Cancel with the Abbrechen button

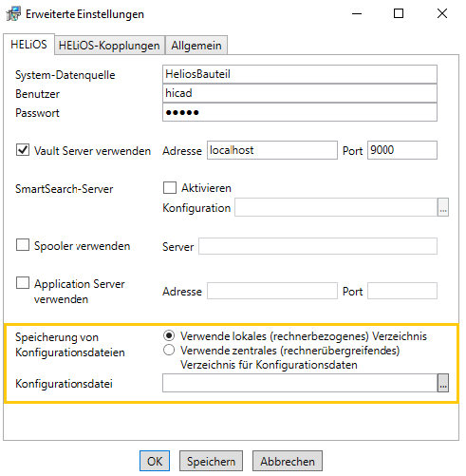pyautogui.click(x=288, y=461)
